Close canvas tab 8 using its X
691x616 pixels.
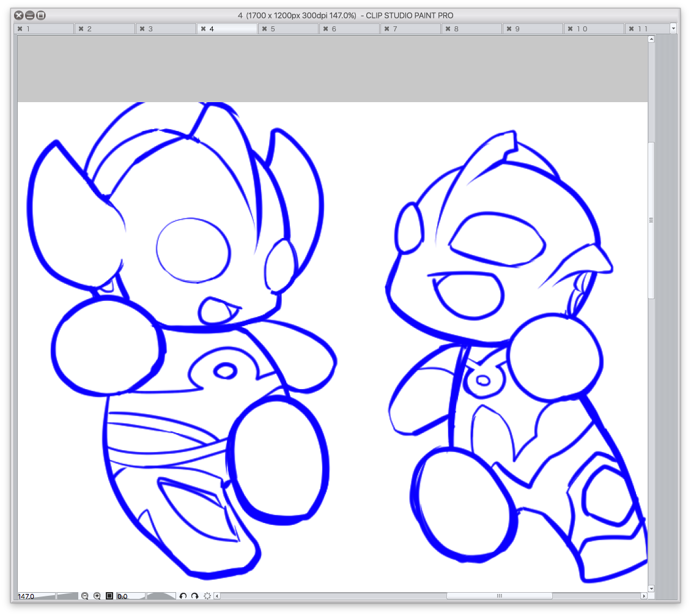(448, 29)
